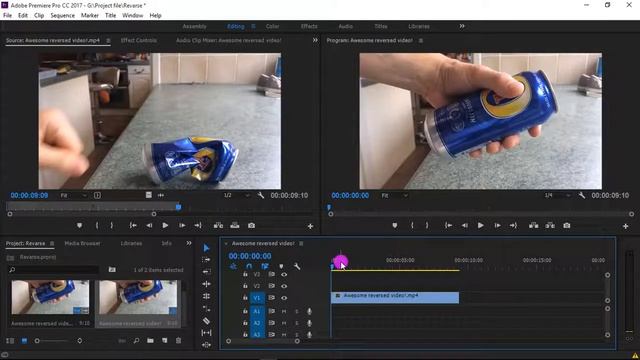Click Extract button in Program monitor

coord(550,225)
